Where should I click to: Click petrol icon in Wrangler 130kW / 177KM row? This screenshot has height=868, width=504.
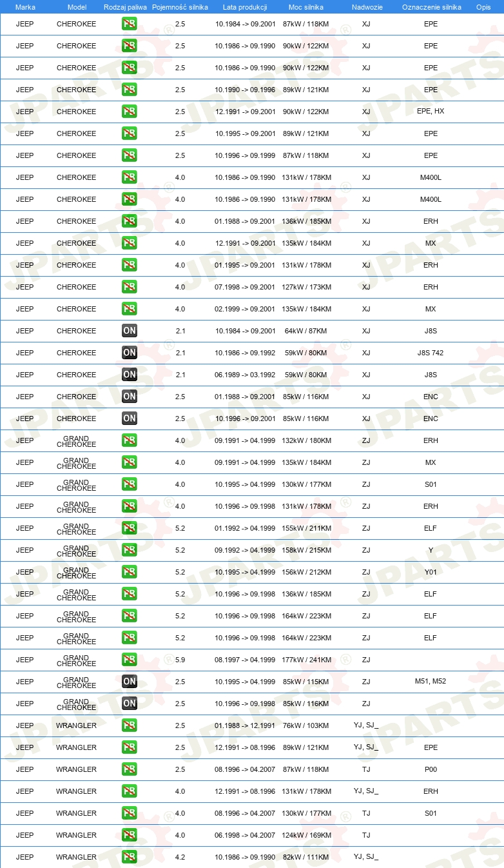[130, 813]
